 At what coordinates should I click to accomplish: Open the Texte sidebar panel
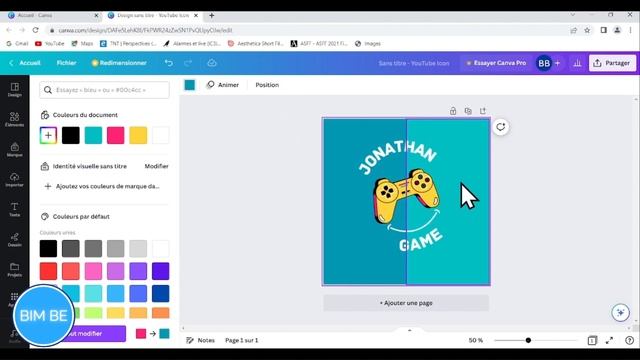15,210
